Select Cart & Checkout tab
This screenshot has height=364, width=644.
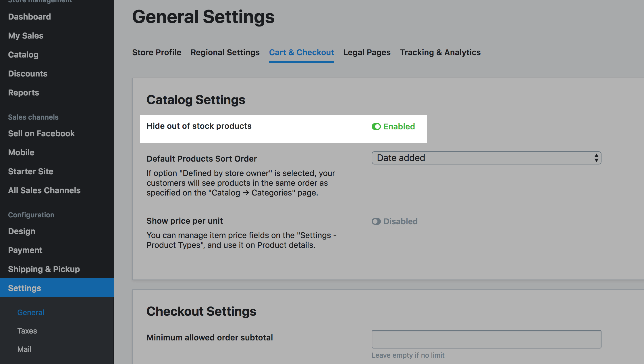coord(301,52)
